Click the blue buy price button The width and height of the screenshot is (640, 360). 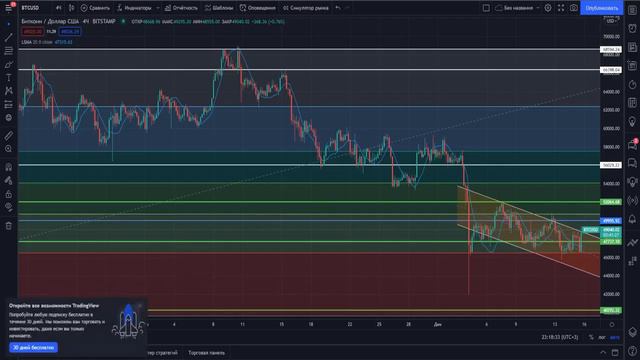[x=69, y=31]
